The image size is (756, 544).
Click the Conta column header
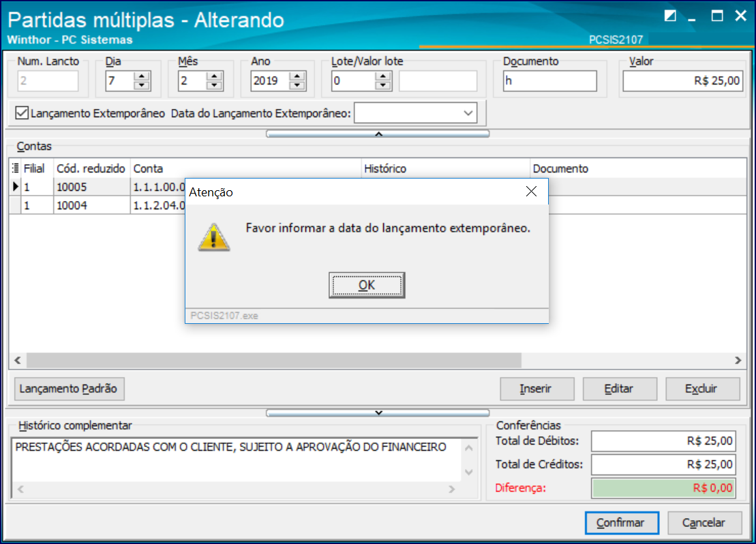[246, 168]
